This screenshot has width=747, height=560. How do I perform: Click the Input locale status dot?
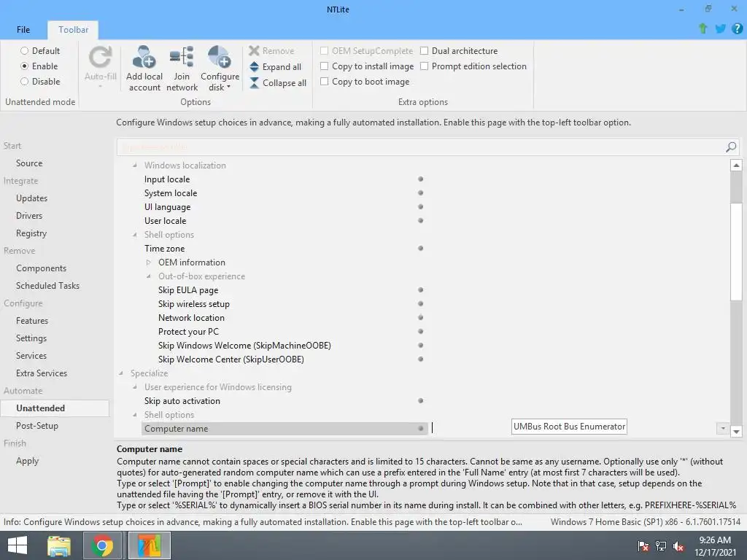point(421,179)
